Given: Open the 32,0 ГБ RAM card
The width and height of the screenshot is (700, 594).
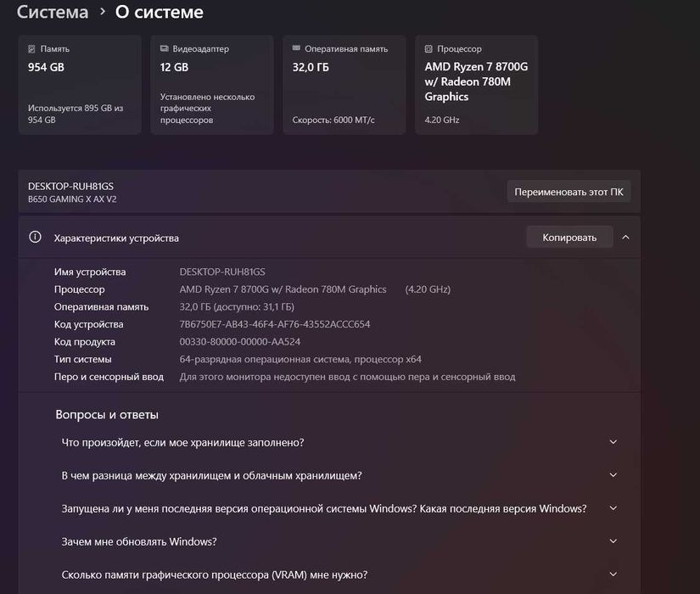Looking at the screenshot, I should 344,85.
